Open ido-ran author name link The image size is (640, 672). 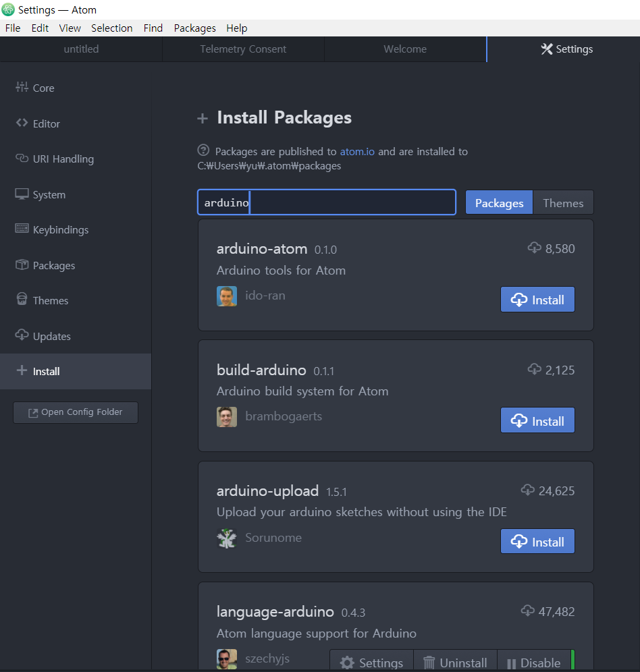[x=265, y=296]
